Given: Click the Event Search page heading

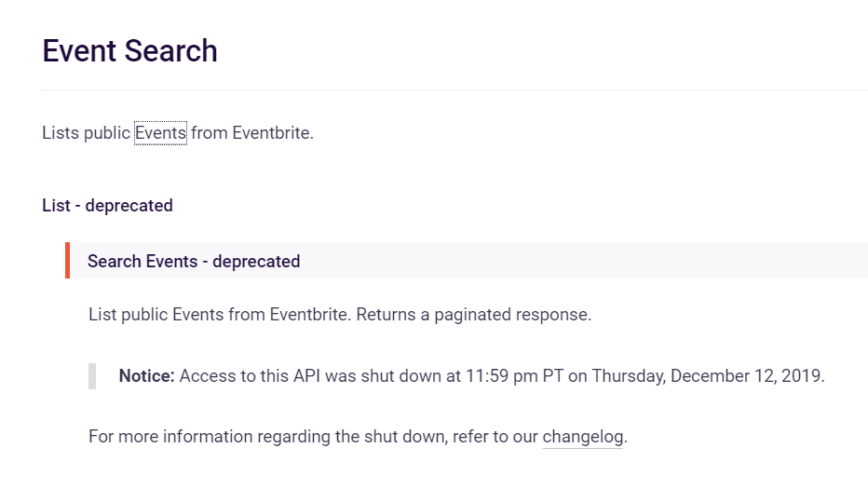Looking at the screenshot, I should coord(129,51).
